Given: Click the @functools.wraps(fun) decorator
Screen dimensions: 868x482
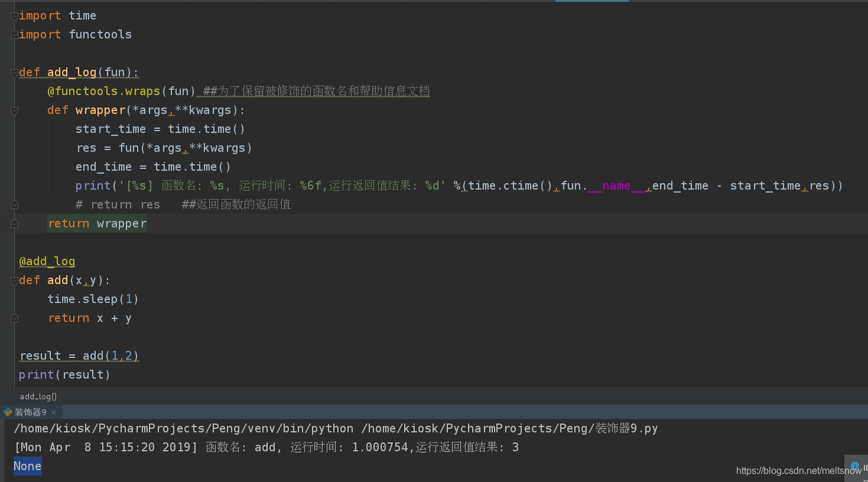Looking at the screenshot, I should coord(121,91).
